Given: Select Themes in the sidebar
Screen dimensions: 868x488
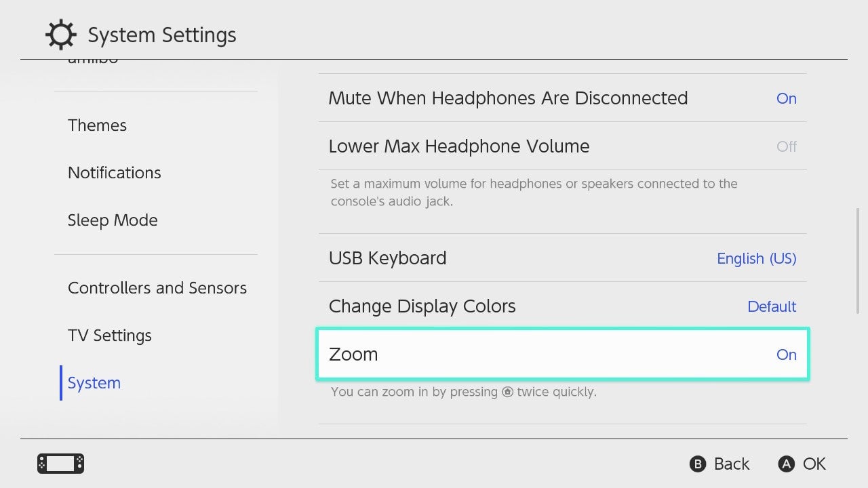Looking at the screenshot, I should coord(97,125).
